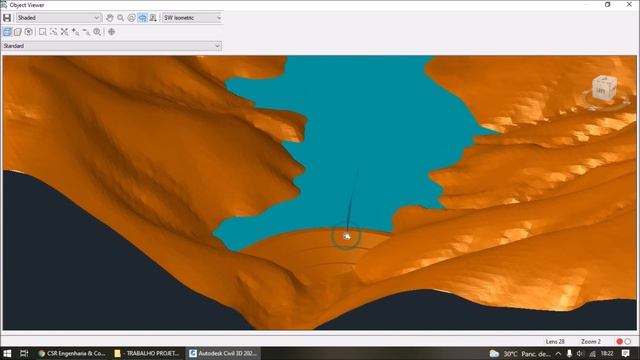
Task: Open the notifications action center
Action: (x=626, y=353)
